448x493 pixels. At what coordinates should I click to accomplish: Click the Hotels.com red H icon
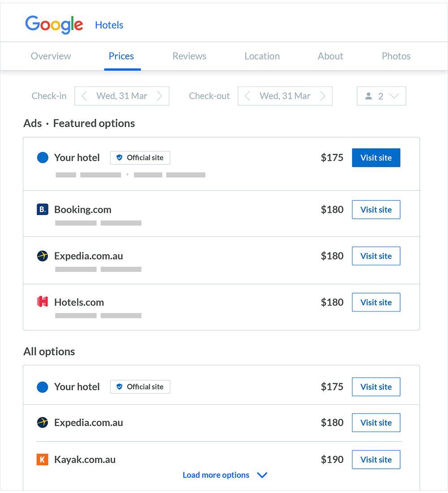42,302
